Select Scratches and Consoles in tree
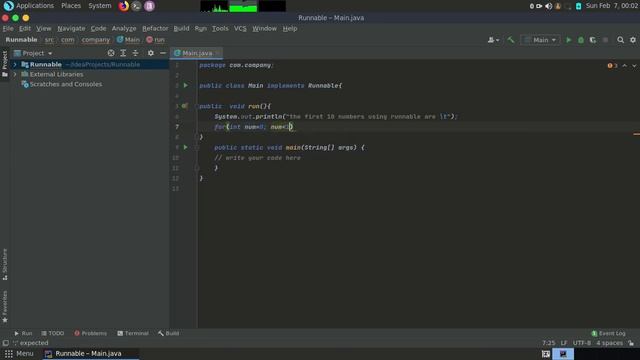 pos(66,84)
